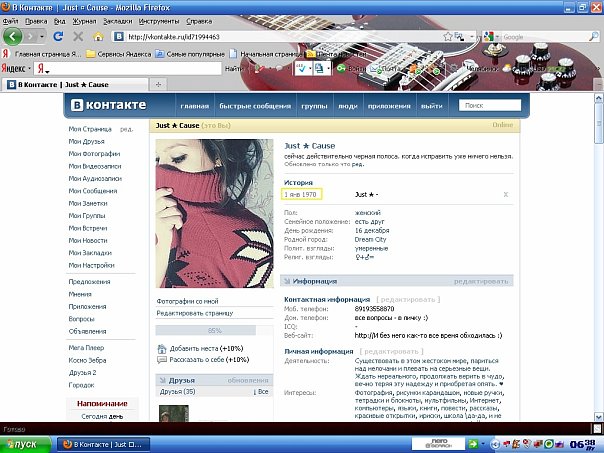
Task: Open a new tab with the plus button
Action: [158, 84]
